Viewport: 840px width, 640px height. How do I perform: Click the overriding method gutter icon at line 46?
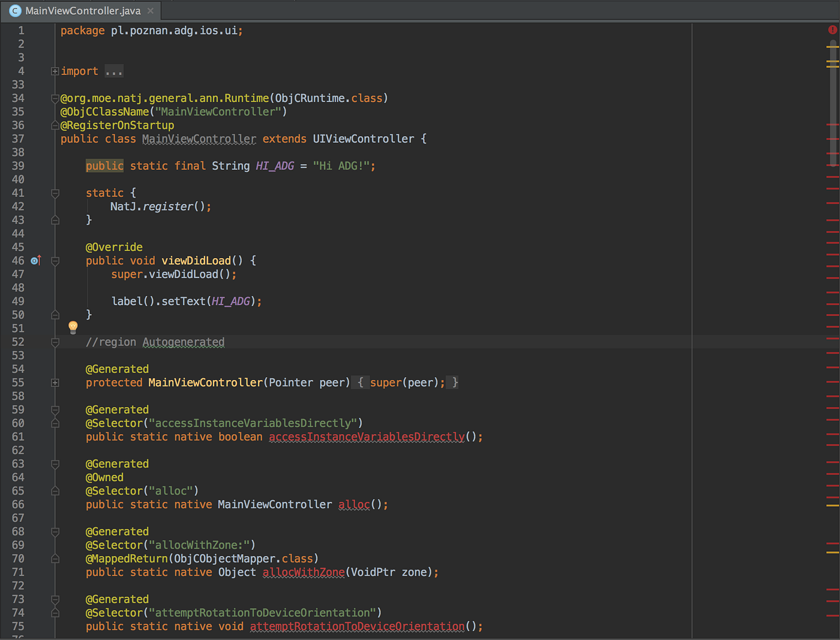36,261
